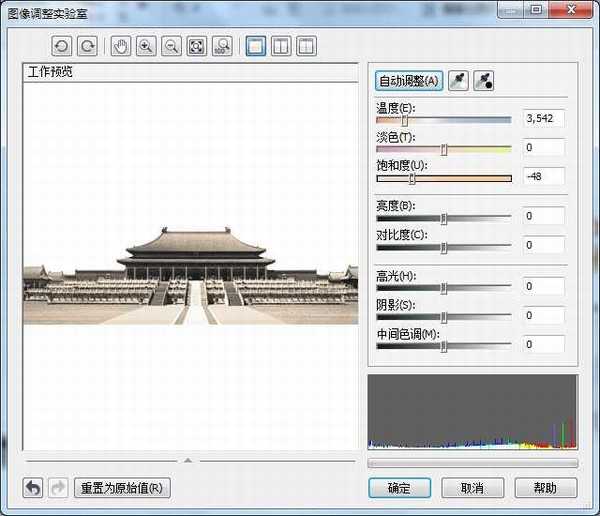Screen dimensions: 600x516
Task: Click the Zoom out magnifier icon
Action: [171, 46]
